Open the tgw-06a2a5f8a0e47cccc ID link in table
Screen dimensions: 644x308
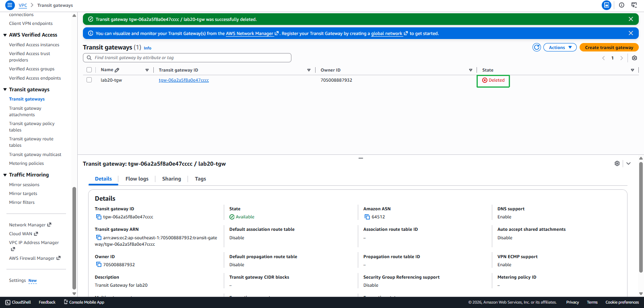184,80
